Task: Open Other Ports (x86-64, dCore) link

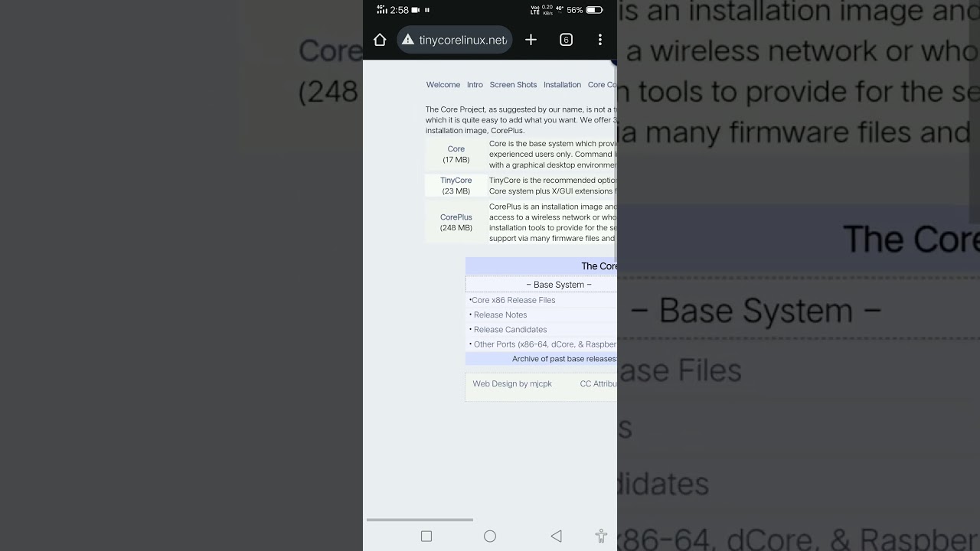Action: point(545,344)
